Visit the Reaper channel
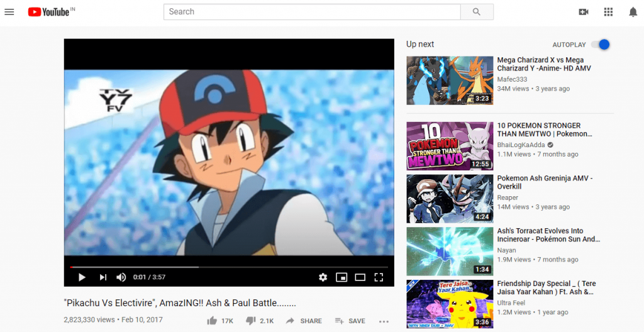Screen dimensions: 644x332 [508, 197]
